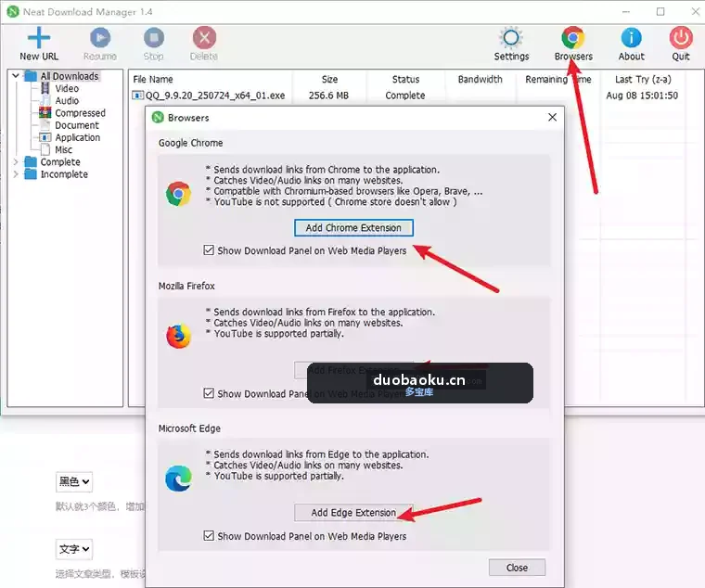Sort by Status column header
Image resolution: width=705 pixels, height=588 pixels.
[x=405, y=80]
